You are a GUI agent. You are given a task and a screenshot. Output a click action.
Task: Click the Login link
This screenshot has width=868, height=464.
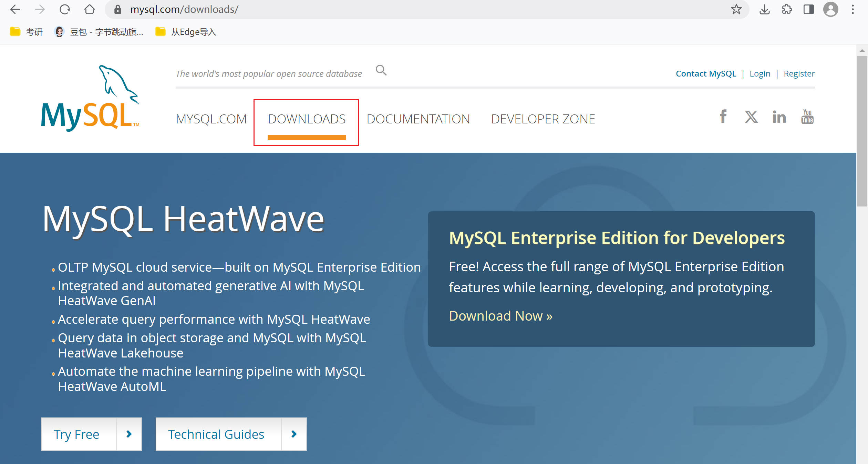coord(760,74)
